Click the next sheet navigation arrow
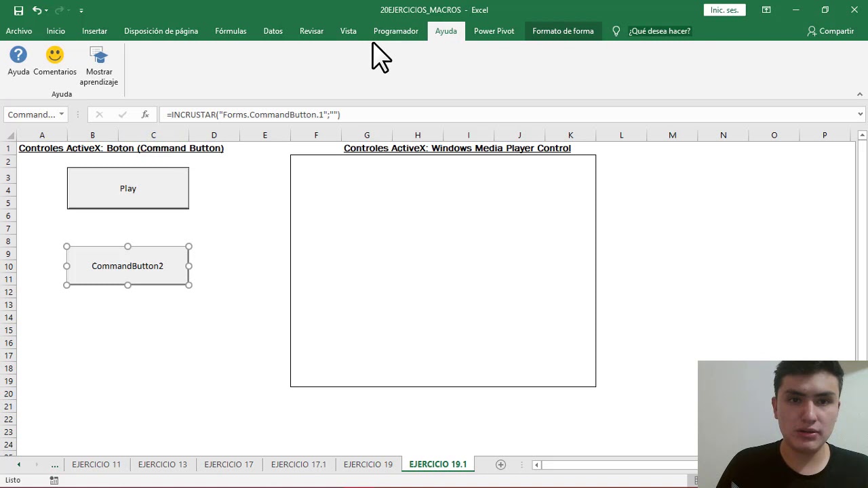Screen dimensions: 868x488 [37, 464]
